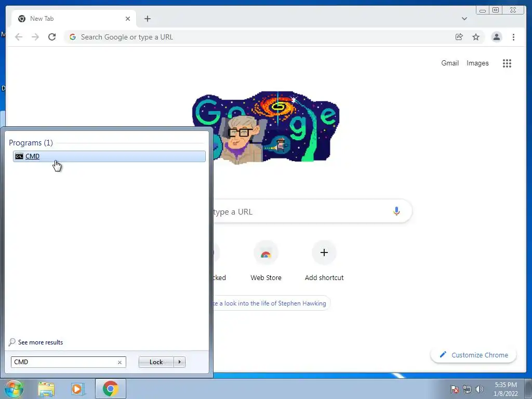
Task: Click the Stephen Hawking Google Doodle
Action: point(265,128)
